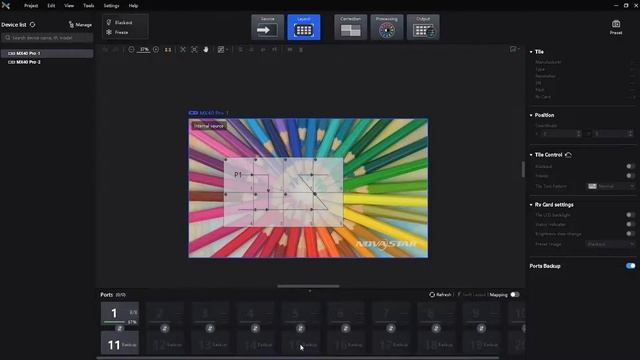Open the canvas annotation dropdown at right

click(514, 49)
